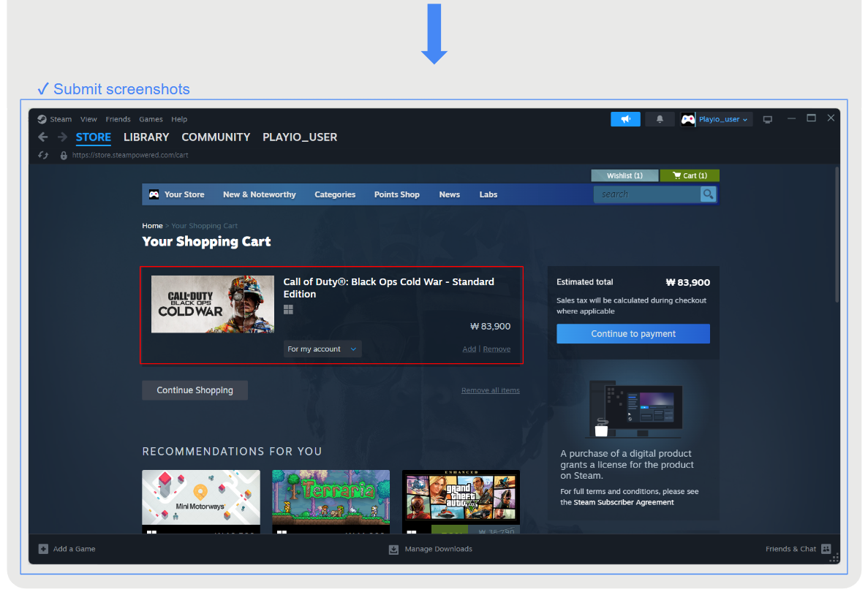Open Your Store menu

pos(184,194)
